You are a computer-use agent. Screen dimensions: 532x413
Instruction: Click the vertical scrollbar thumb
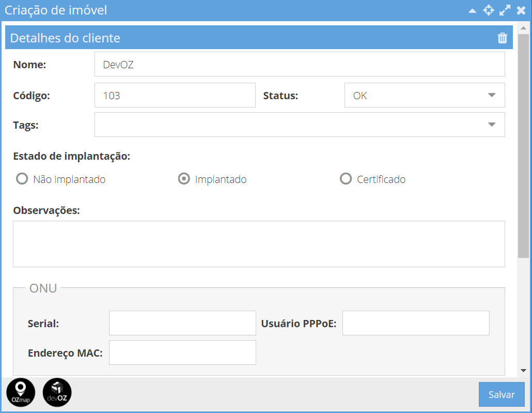tap(523, 146)
